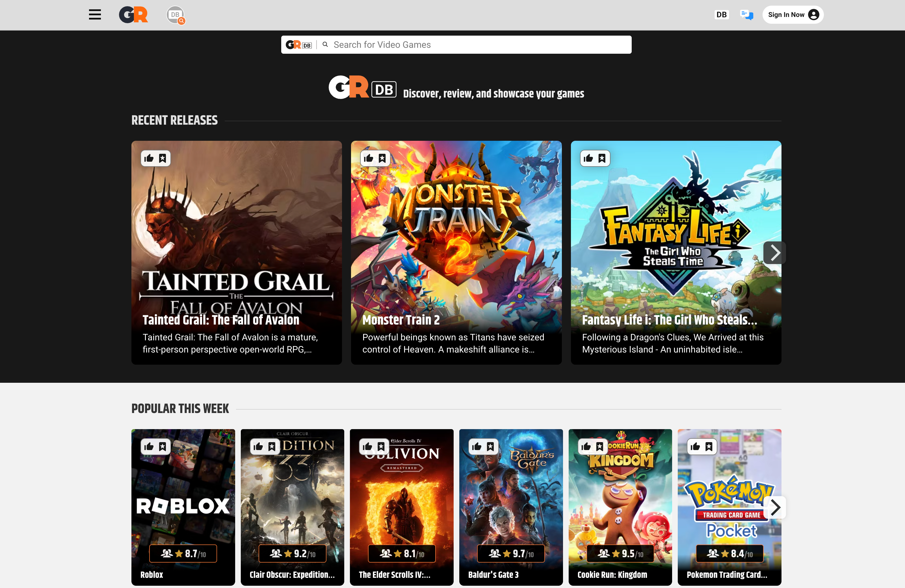Like Tainted Grail with thumbs-up icon
The image size is (905, 588).
coord(149,158)
